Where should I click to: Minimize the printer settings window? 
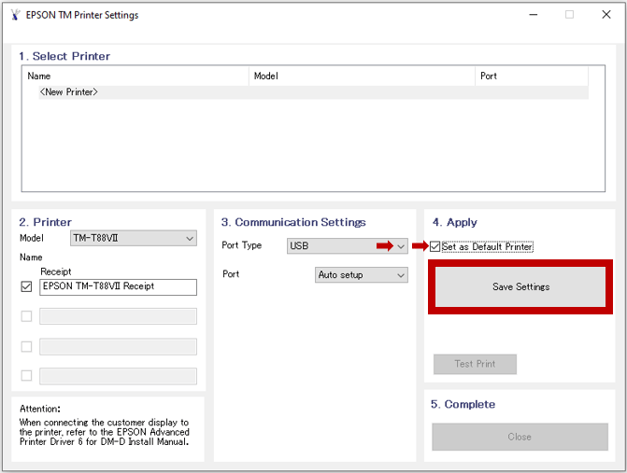(533, 15)
